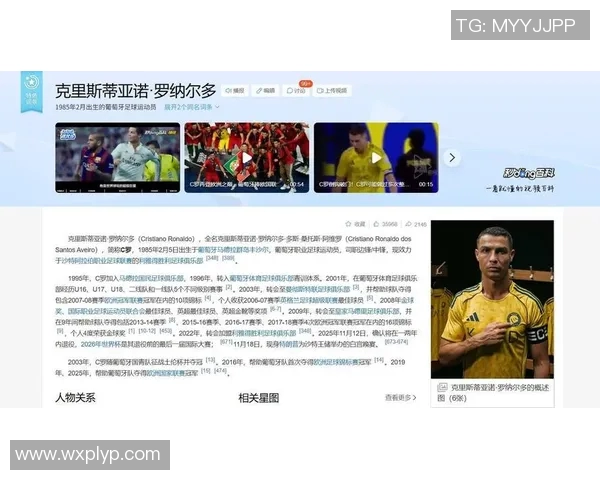Open the 皇家马德里足球俱乐部 link
This screenshot has height=480, width=600.
[367, 312]
